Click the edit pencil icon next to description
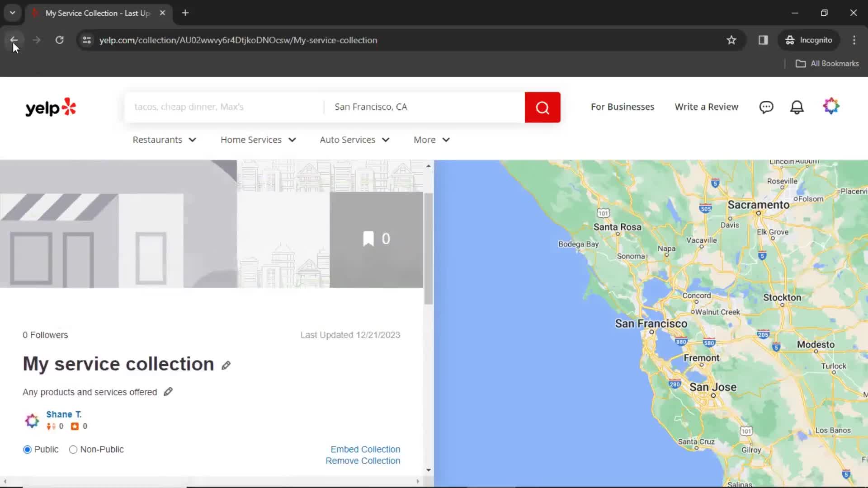Image resolution: width=868 pixels, height=488 pixels. [168, 391]
